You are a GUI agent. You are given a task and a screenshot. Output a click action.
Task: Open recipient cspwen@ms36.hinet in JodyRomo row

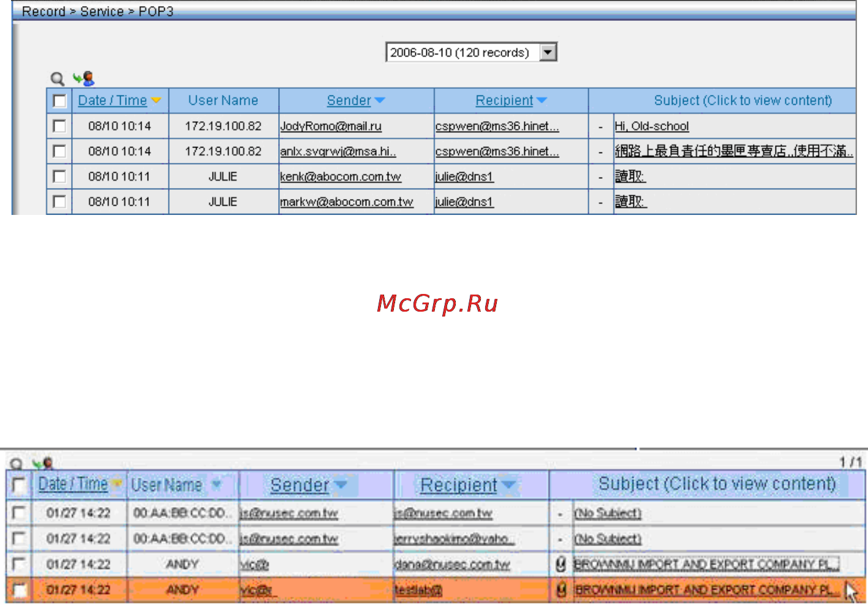point(497,126)
